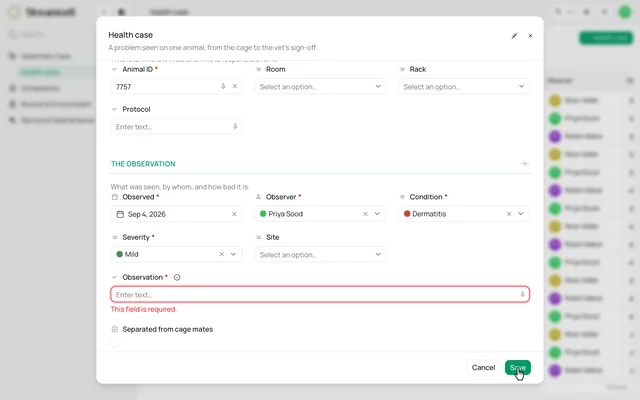
Task: Collapse dialog using the shrink arrows icon
Action: click(514, 36)
